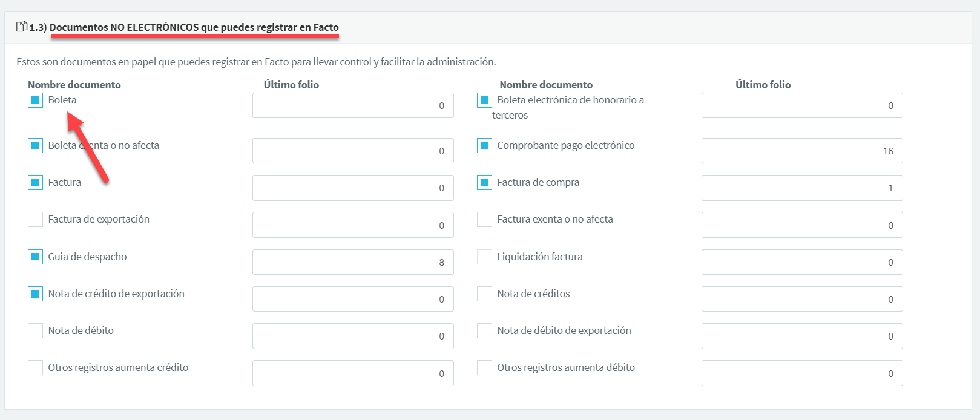Toggle the Comprobante pago electrónico checkbox

(484, 145)
